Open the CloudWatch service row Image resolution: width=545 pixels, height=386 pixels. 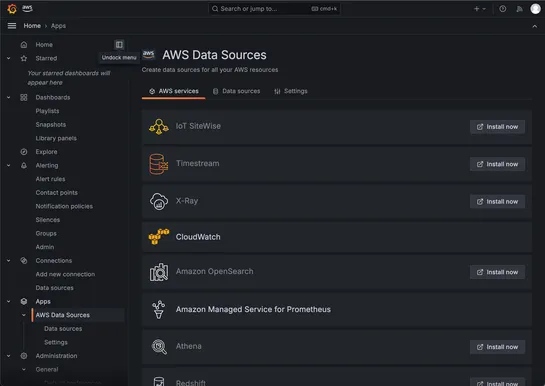(x=336, y=237)
